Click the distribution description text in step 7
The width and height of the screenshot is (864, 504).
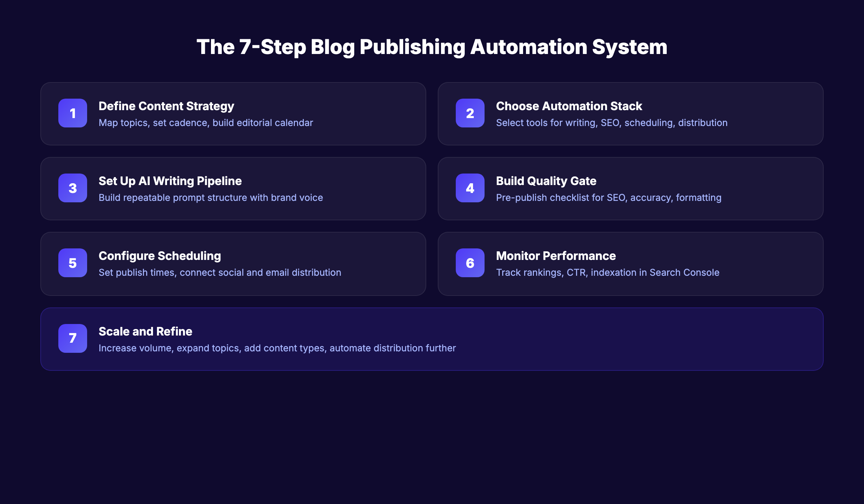click(x=277, y=348)
